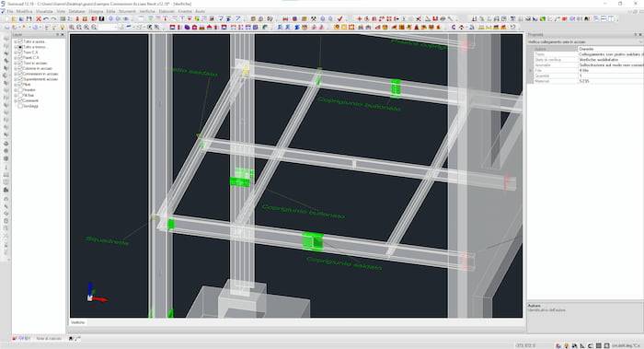Click the lightbulb icon in second toolbar

point(63,27)
